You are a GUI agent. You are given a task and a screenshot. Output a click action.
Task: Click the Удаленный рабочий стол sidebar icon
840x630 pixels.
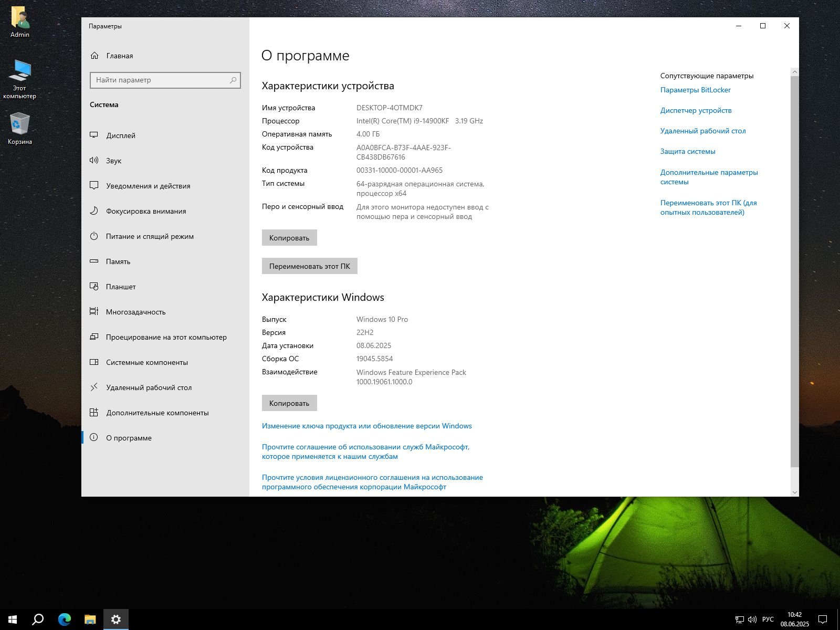(94, 387)
